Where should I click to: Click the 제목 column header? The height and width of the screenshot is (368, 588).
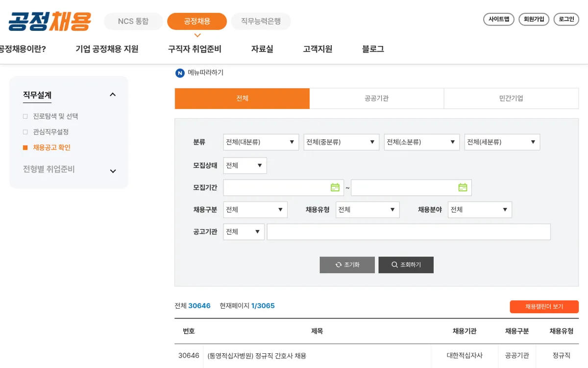[317, 331]
